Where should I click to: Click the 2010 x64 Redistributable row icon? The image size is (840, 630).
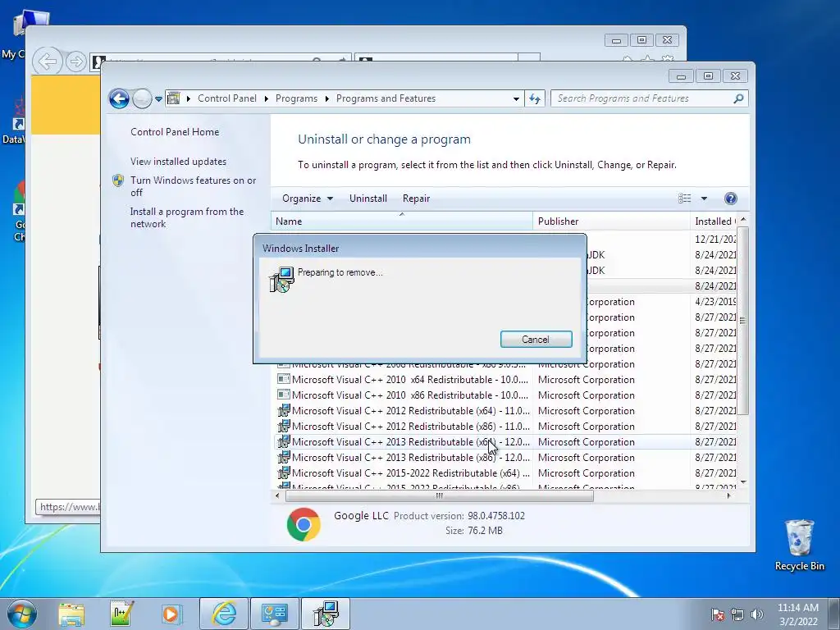pos(283,379)
